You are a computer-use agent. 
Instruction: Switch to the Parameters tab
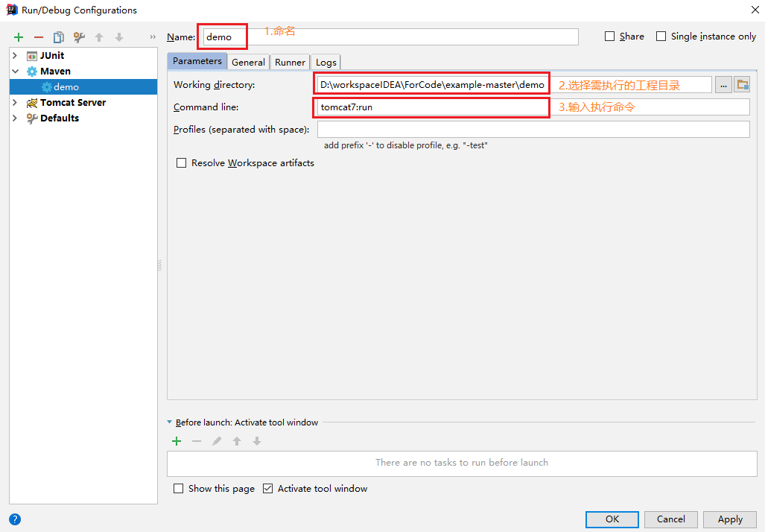click(197, 61)
